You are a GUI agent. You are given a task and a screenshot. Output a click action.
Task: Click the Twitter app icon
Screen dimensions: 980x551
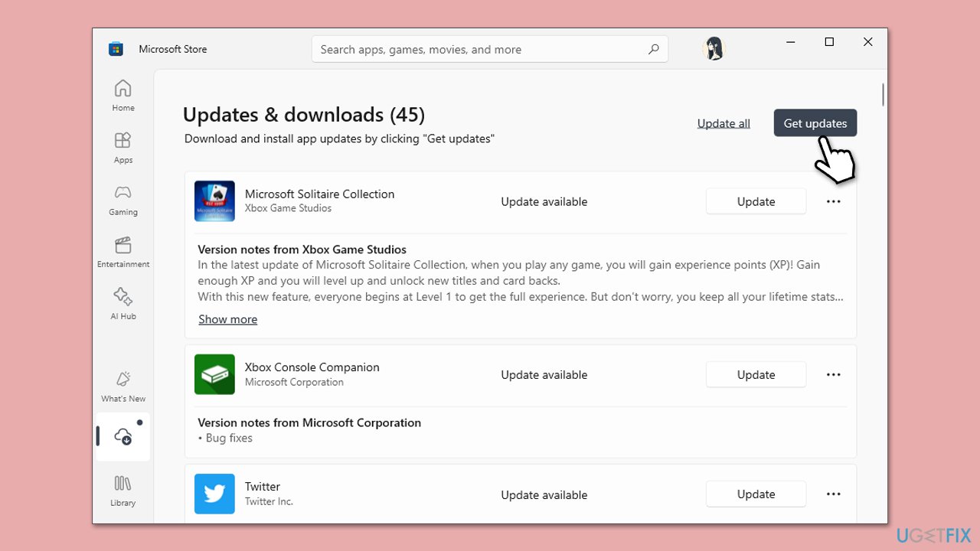(x=214, y=494)
